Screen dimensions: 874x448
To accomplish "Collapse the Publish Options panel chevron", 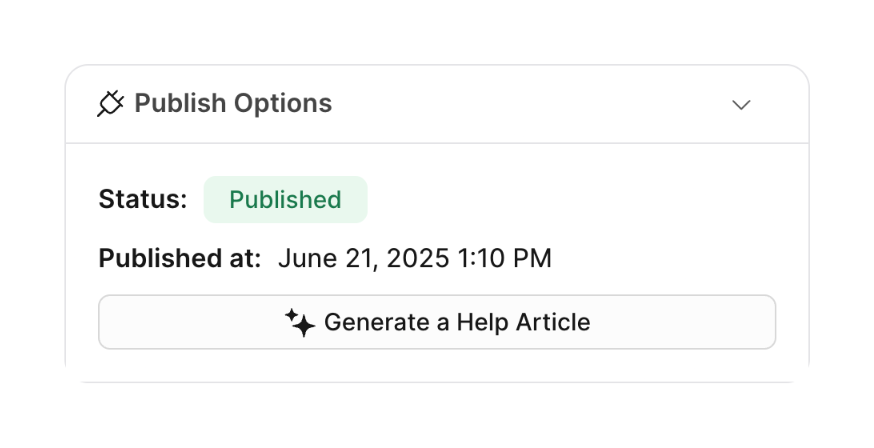I will tap(741, 105).
